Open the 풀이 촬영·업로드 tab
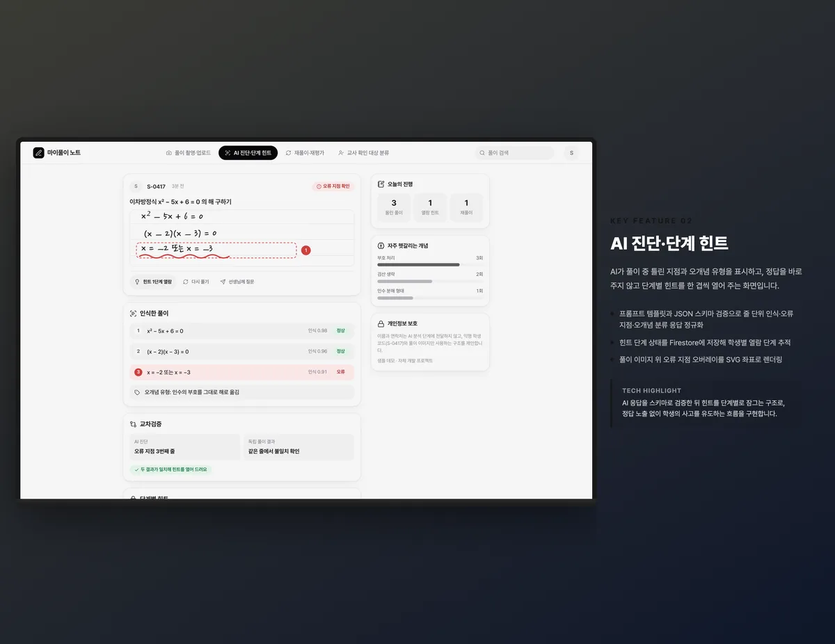The width and height of the screenshot is (835, 644). pos(188,152)
